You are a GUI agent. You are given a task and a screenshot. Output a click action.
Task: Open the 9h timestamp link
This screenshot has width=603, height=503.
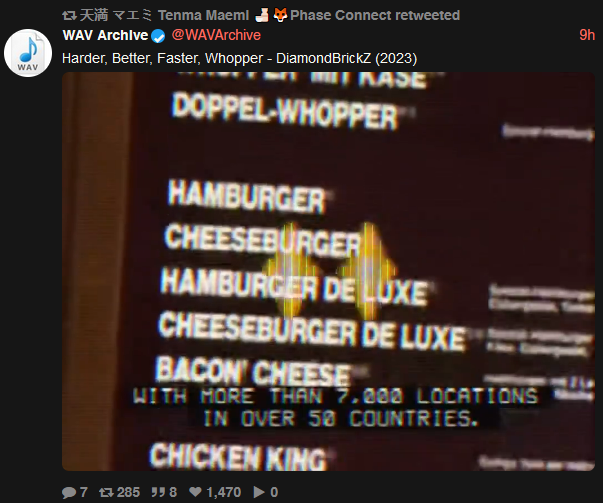tap(587, 35)
